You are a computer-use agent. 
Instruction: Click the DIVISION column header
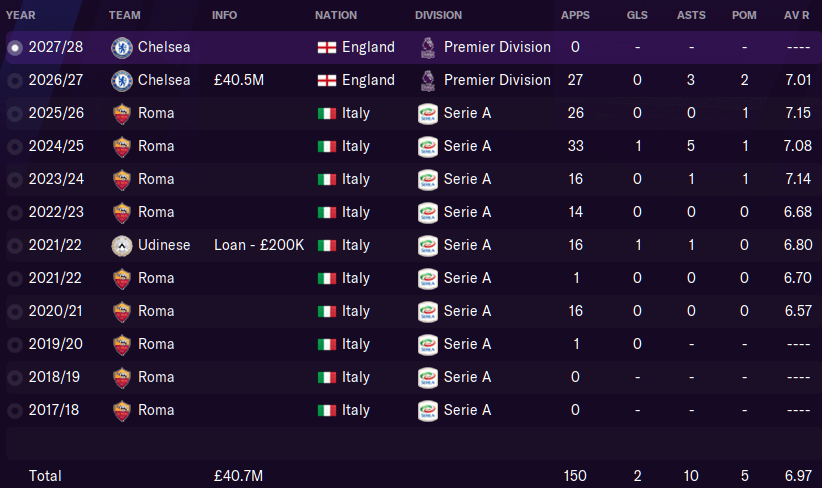click(438, 15)
